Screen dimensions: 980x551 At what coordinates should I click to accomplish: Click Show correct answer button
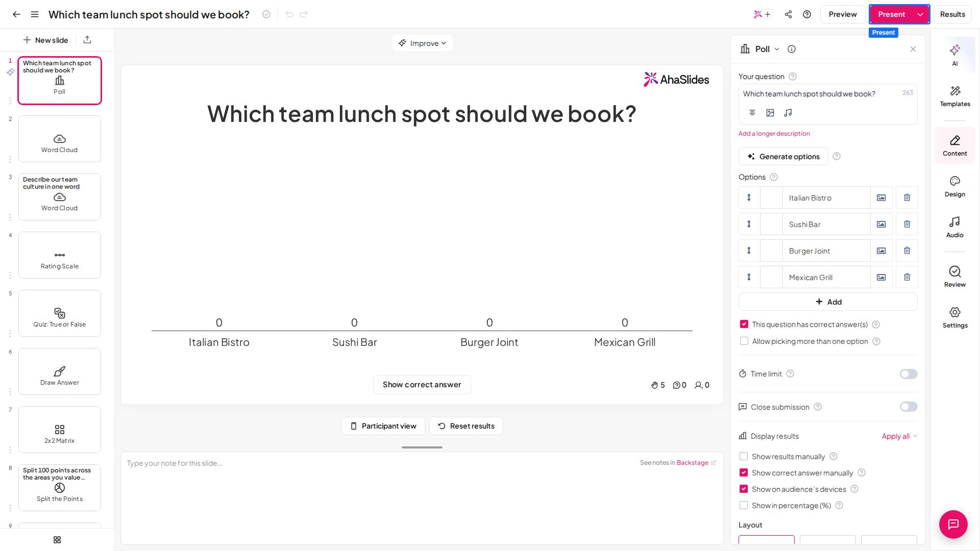[422, 385]
